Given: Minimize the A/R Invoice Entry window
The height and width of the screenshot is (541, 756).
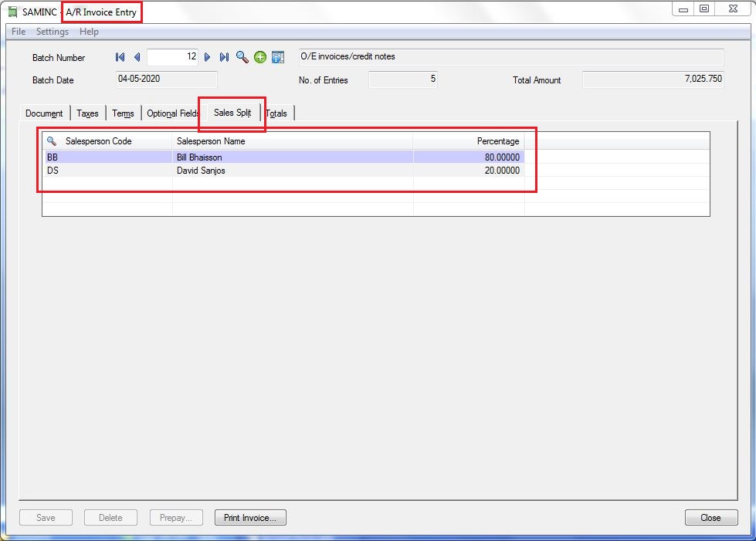Looking at the screenshot, I should coord(683,8).
